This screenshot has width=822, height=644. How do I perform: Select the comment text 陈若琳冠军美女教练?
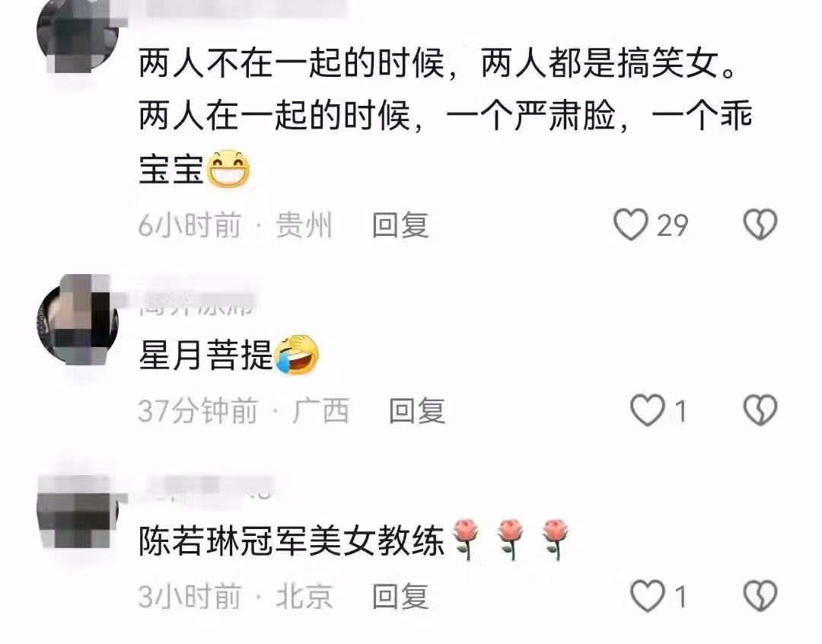tap(292, 540)
